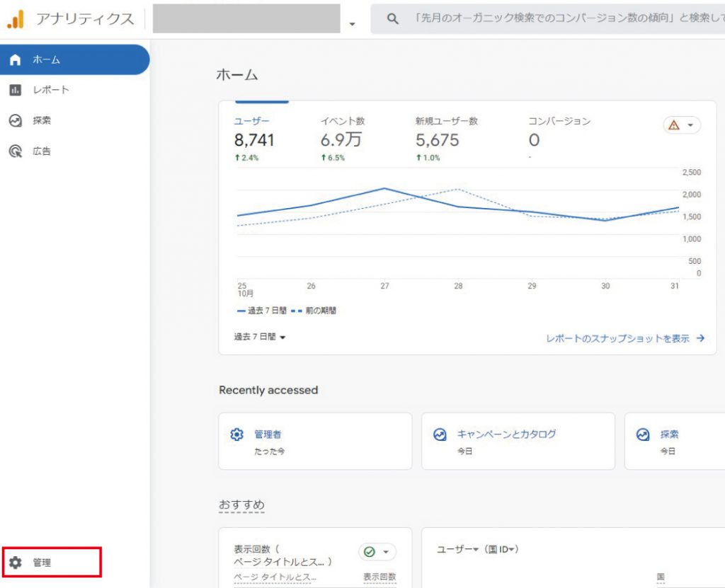Click the 管理 gear icon

pyautogui.click(x=16, y=562)
